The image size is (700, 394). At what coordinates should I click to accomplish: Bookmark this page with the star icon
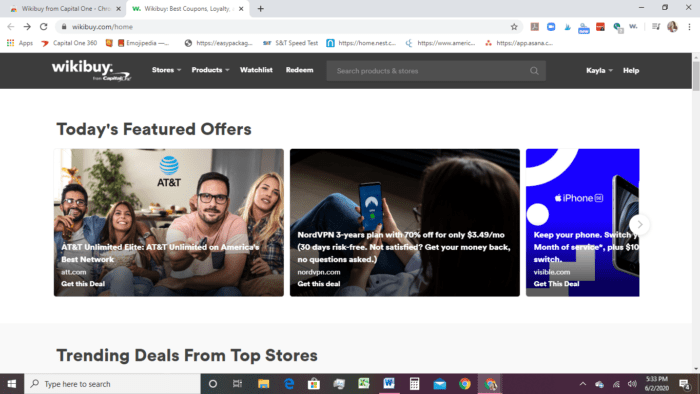(x=514, y=27)
